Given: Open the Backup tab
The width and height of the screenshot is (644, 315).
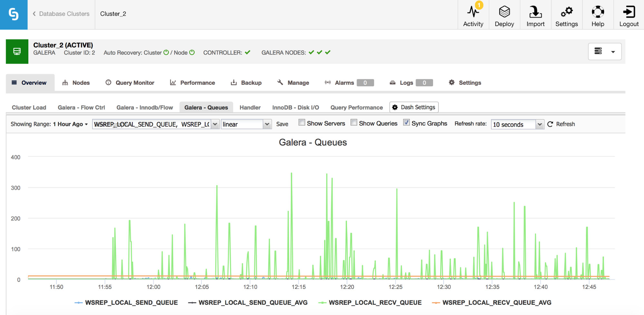Looking at the screenshot, I should click(x=246, y=83).
